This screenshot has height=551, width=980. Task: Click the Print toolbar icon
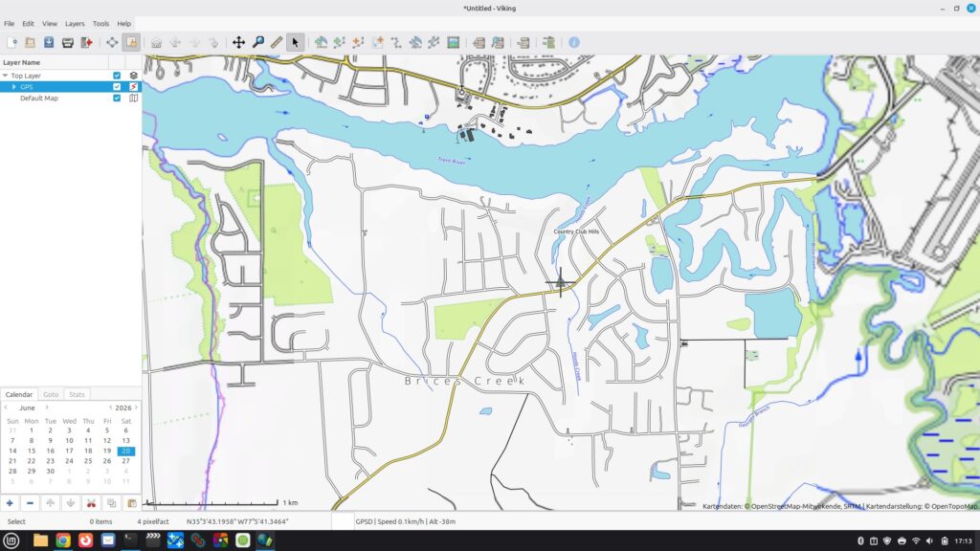pyautogui.click(x=68, y=42)
